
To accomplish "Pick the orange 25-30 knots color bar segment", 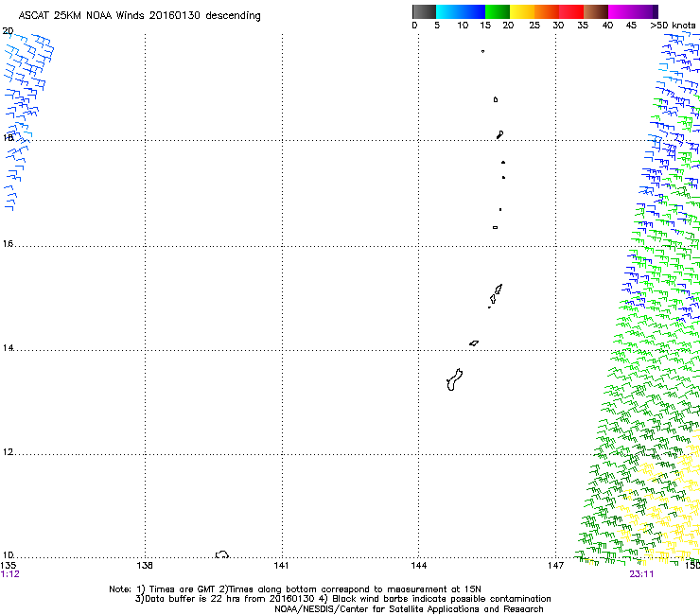I will [x=547, y=11].
